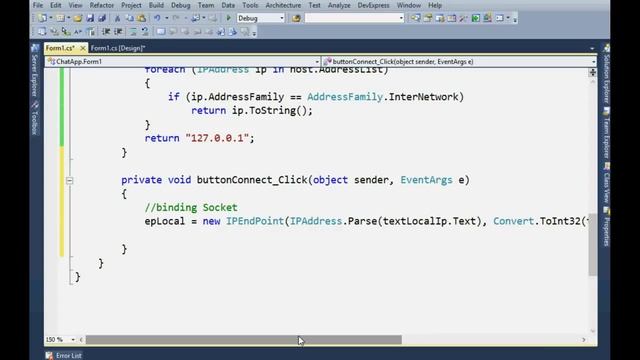The height and width of the screenshot is (360, 640).
Task: Select the Form1.cs* code tab
Action: click(x=60, y=48)
